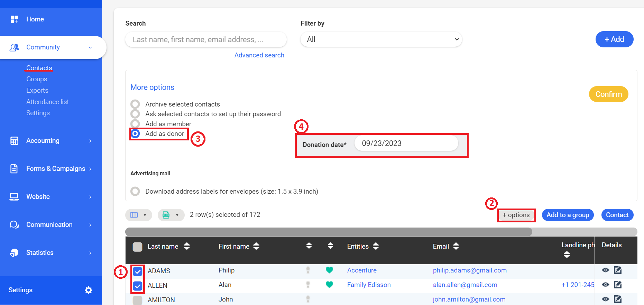Screen dimensions: 644x305
Task: Expand the Communication menu chevron
Action: click(x=90, y=225)
